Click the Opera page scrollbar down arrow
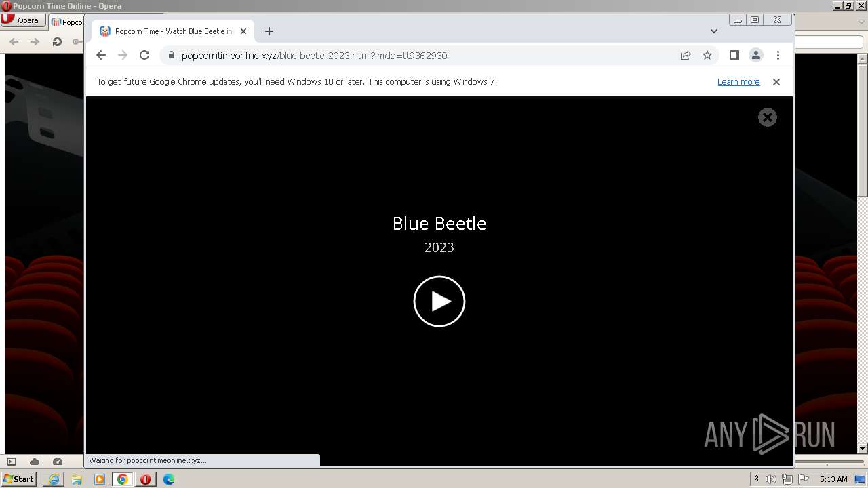 point(862,448)
